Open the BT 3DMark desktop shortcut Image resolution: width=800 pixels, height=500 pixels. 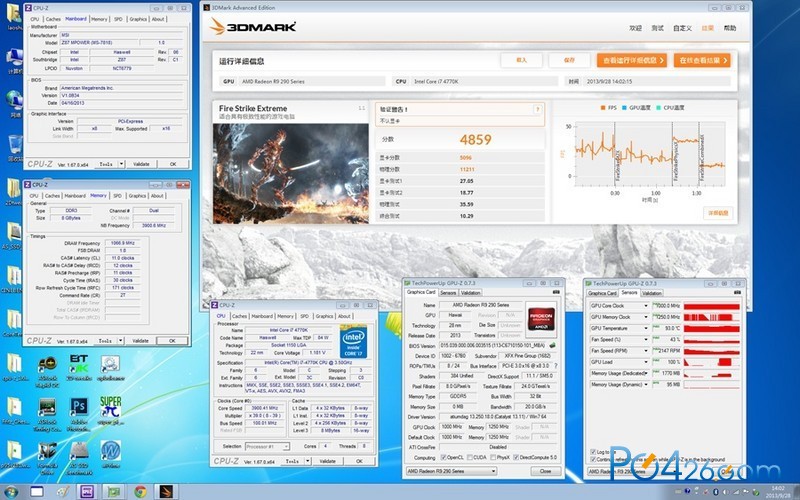pos(79,368)
